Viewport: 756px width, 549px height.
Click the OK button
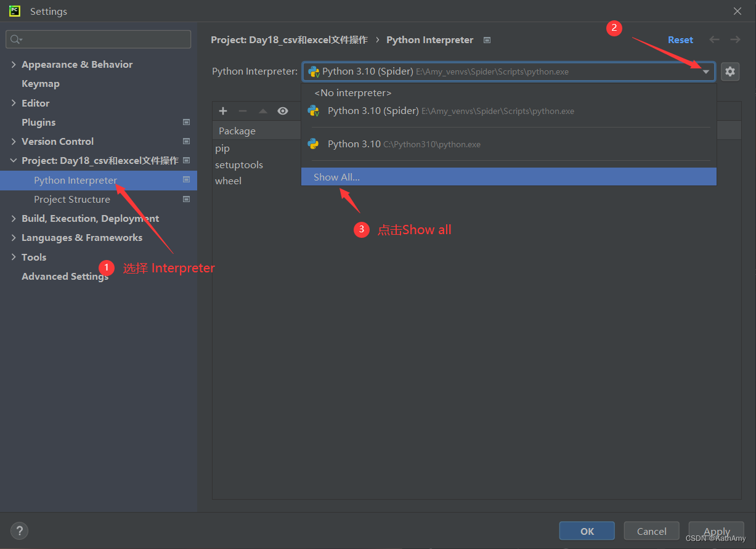587,531
